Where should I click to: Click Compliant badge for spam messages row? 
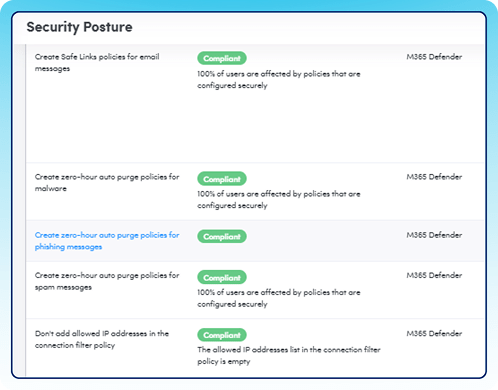tap(222, 277)
